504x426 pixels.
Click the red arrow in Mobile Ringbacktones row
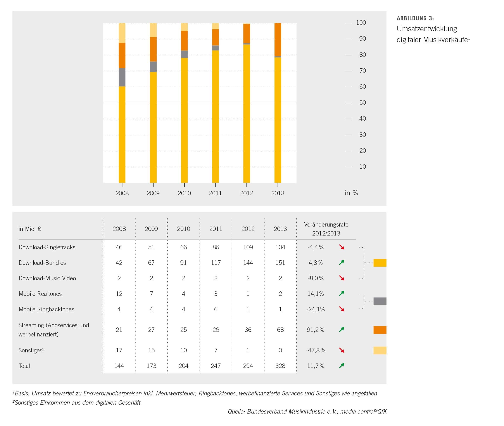click(342, 309)
